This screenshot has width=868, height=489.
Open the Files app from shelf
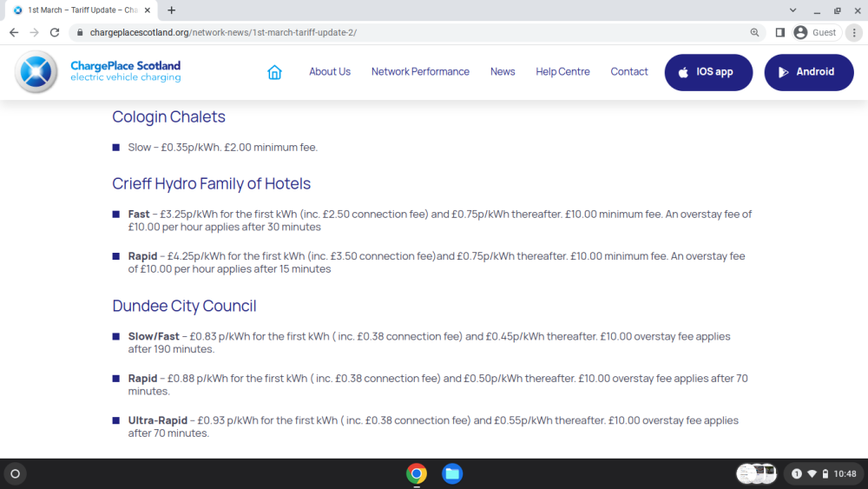click(452, 473)
